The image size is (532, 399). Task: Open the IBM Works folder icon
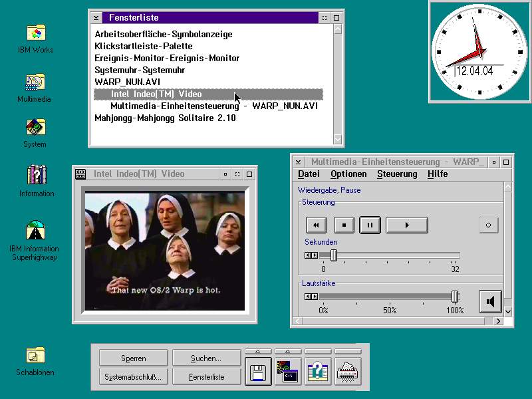click(x=36, y=33)
